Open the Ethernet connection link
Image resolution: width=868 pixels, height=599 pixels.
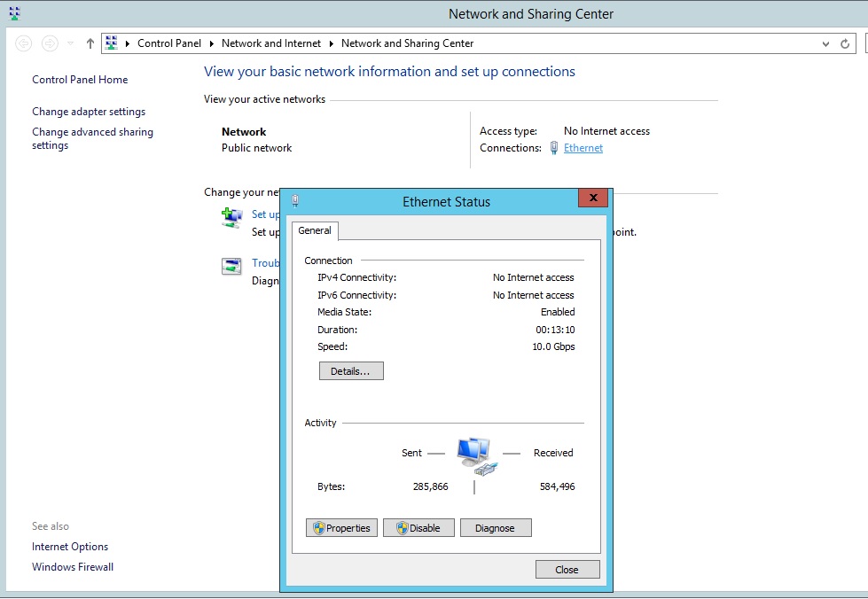(x=583, y=148)
